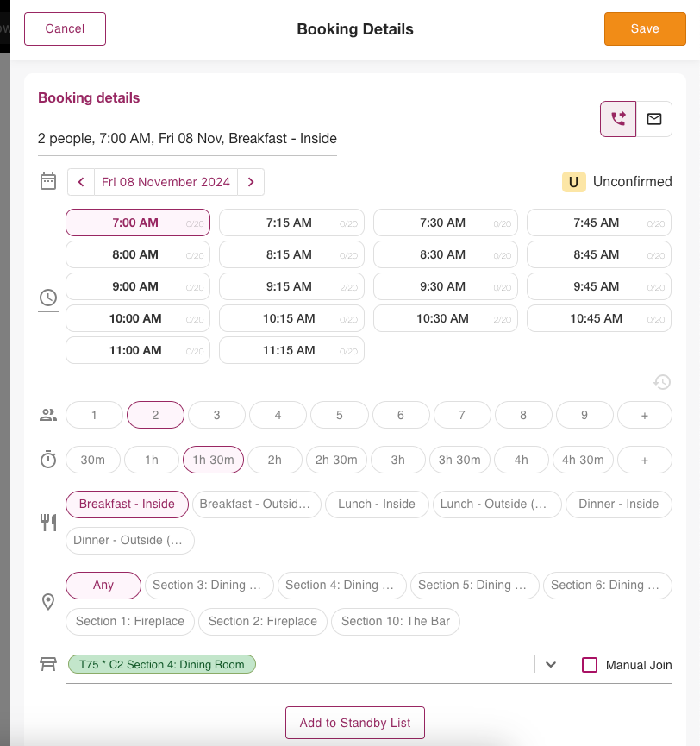Click Add to Standby List
Image resolution: width=700 pixels, height=746 pixels.
point(354,723)
